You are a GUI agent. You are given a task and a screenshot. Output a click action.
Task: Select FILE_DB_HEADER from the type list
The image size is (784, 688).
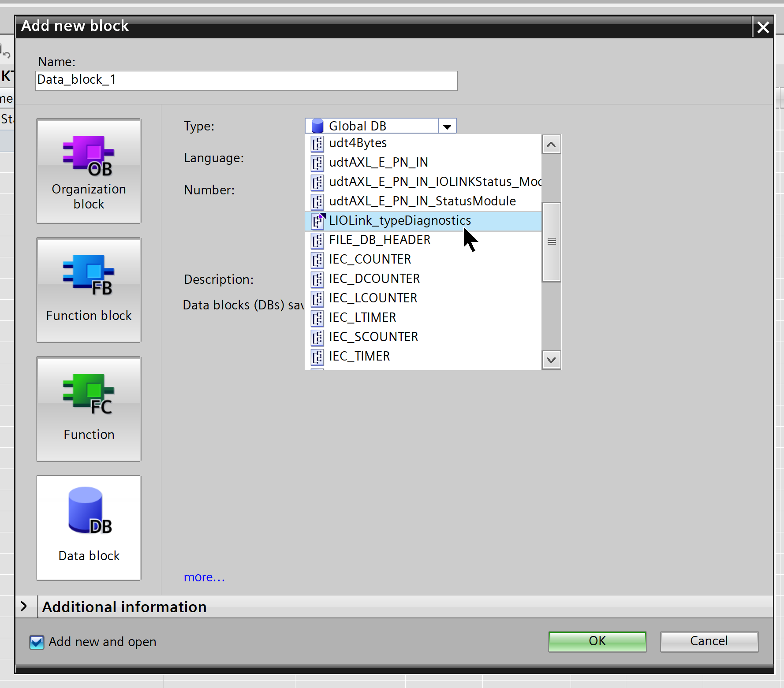pos(380,240)
